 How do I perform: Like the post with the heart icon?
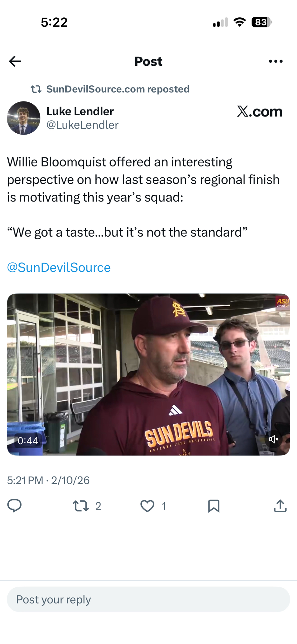click(147, 506)
